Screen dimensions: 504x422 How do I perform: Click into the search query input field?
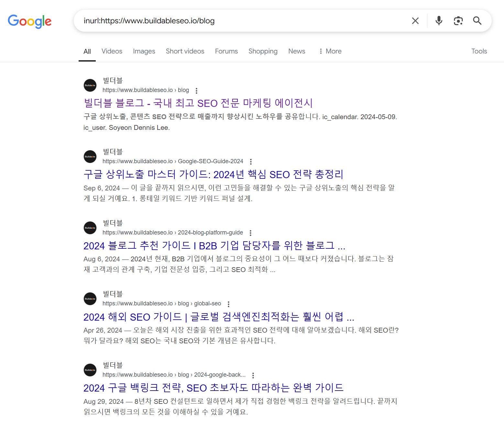[243, 21]
